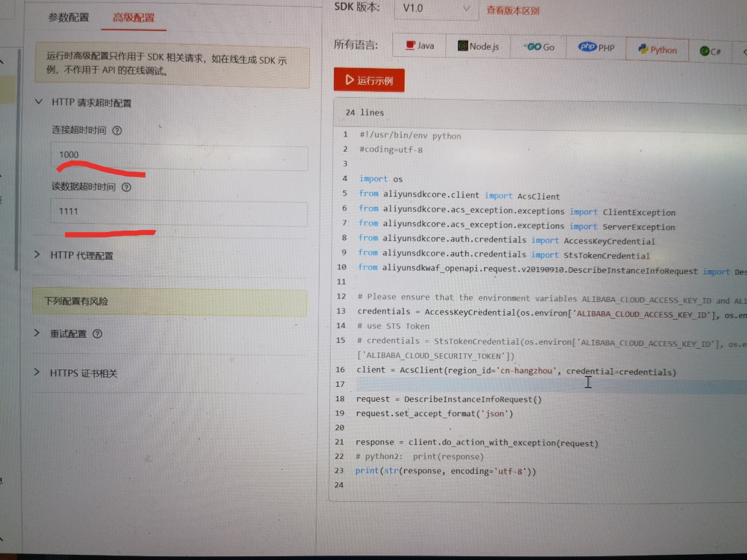The height and width of the screenshot is (560, 747).
Task: Expand the HTTP 代理配置 section
Action: point(37,255)
